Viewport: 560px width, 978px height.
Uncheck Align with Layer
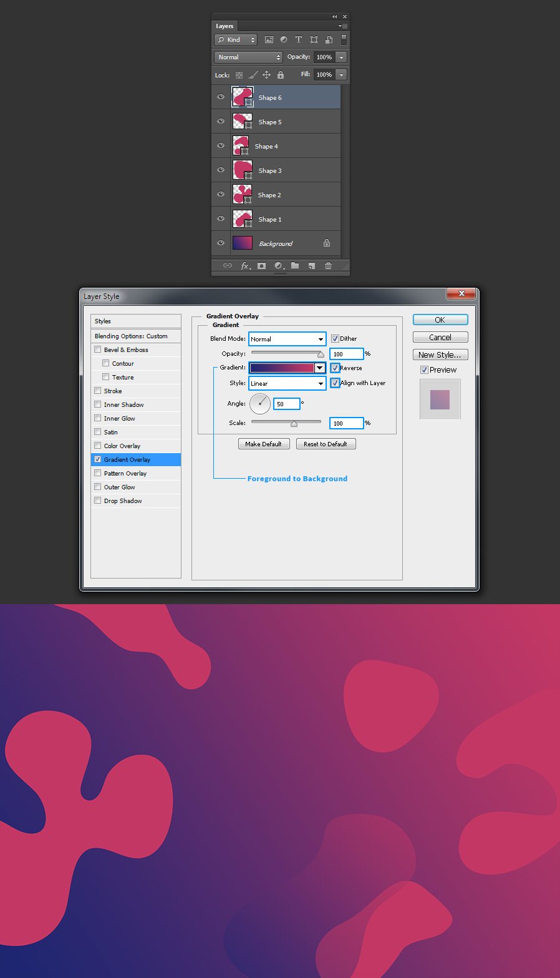[335, 383]
